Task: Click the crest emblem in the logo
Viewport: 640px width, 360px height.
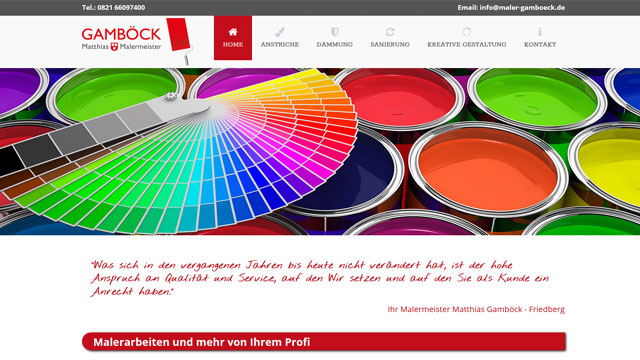Action: pos(114,47)
